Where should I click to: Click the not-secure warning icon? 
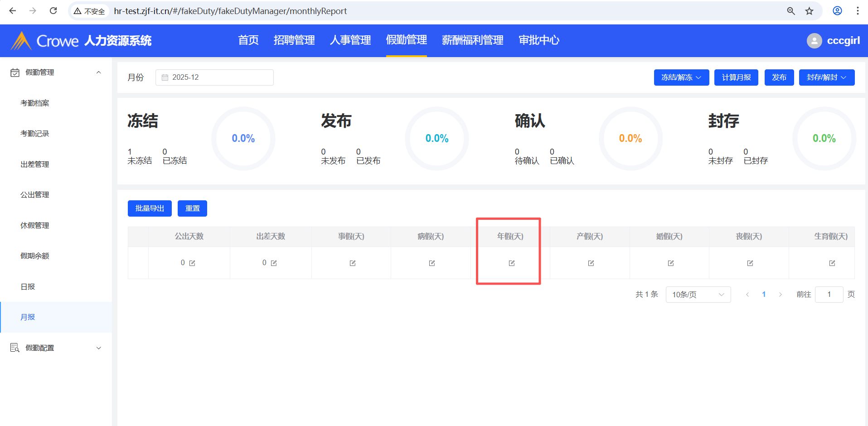tap(78, 11)
